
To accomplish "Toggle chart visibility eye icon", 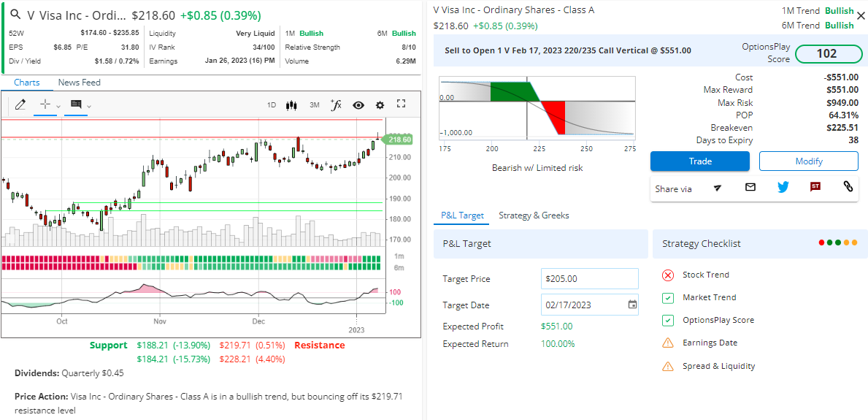I will (358, 104).
